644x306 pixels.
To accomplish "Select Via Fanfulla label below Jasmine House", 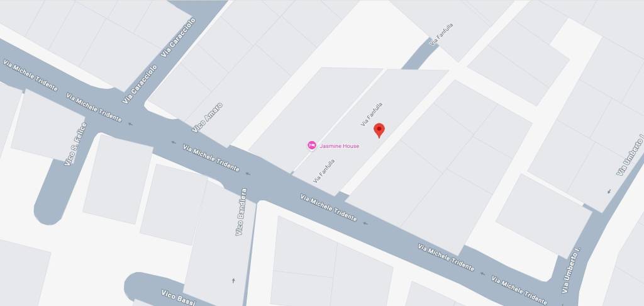I will tap(324, 171).
